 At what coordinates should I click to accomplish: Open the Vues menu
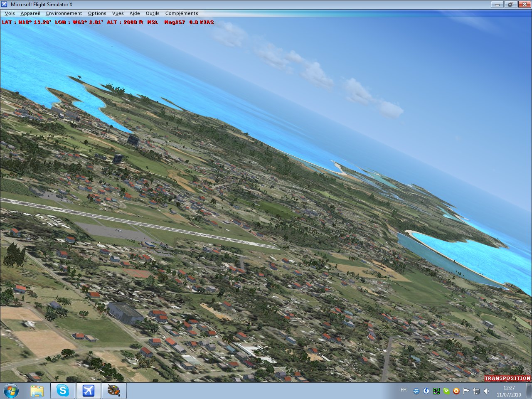[118, 13]
